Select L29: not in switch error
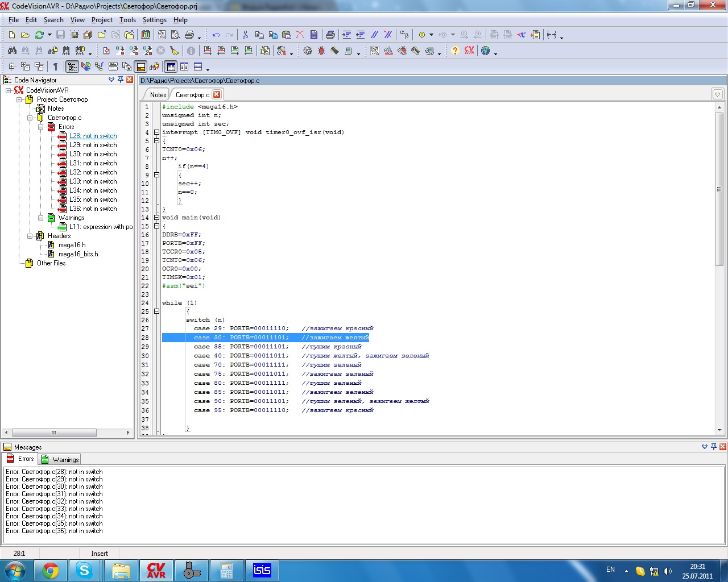 tap(93, 145)
